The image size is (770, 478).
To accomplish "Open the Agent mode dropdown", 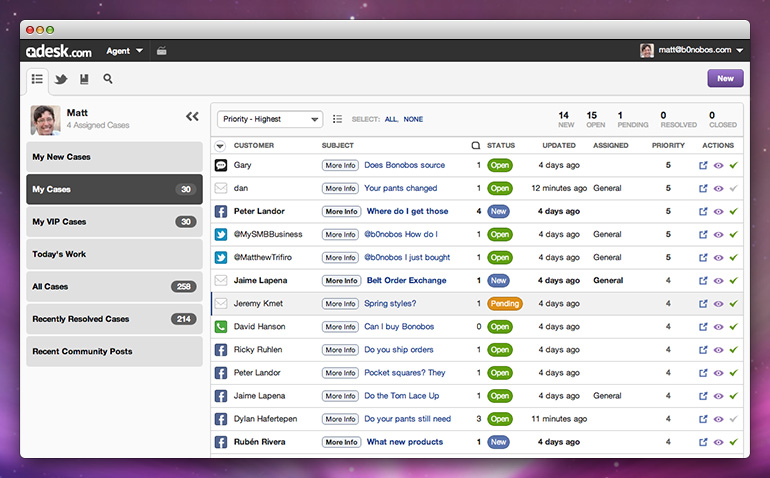I will [124, 51].
